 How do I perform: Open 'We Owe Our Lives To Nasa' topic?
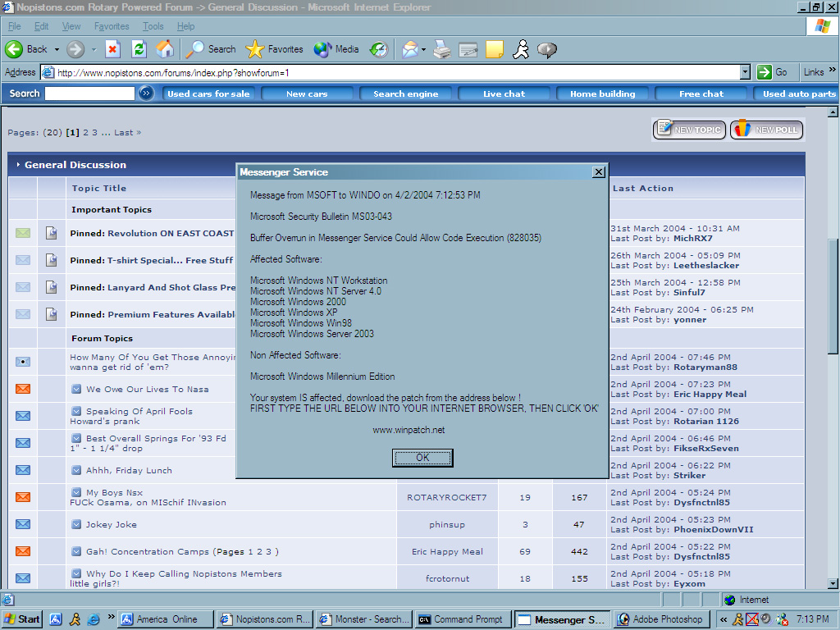coord(147,390)
